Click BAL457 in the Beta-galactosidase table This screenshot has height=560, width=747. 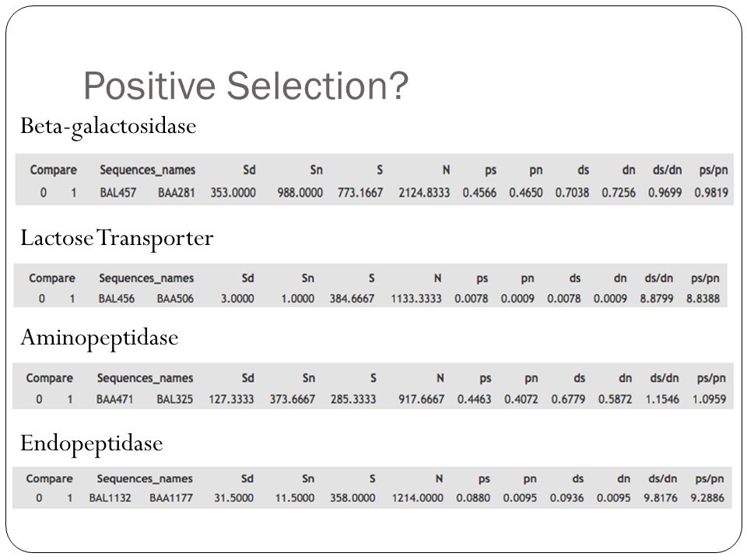[x=117, y=193]
